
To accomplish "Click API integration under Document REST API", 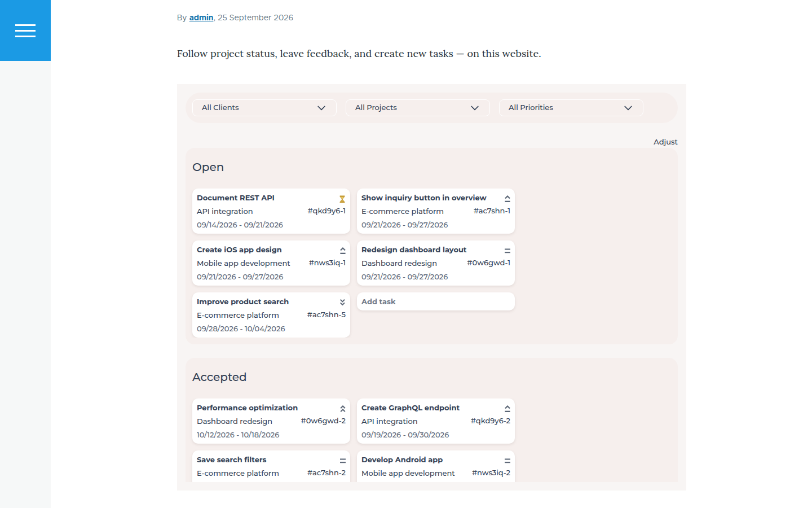I will click(x=224, y=211).
